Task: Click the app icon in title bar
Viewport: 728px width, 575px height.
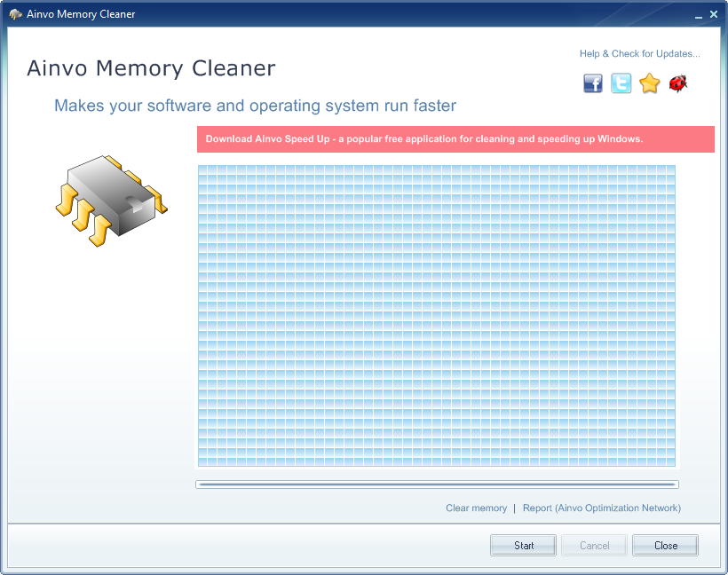Action: [x=15, y=14]
